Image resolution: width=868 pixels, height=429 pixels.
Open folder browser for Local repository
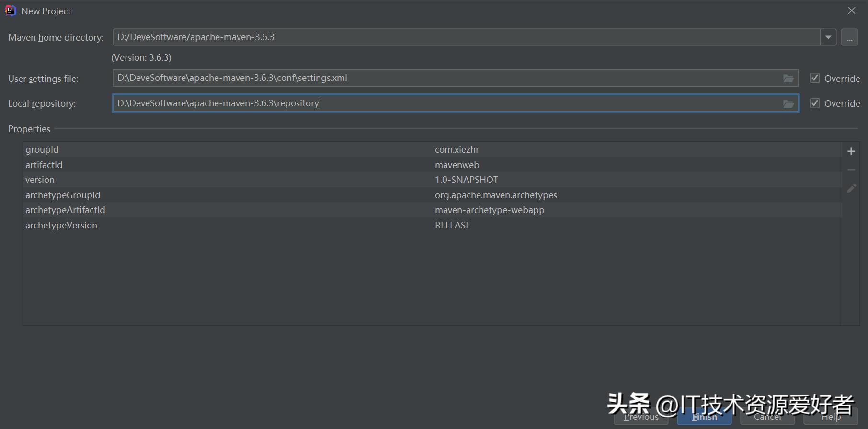coord(788,103)
